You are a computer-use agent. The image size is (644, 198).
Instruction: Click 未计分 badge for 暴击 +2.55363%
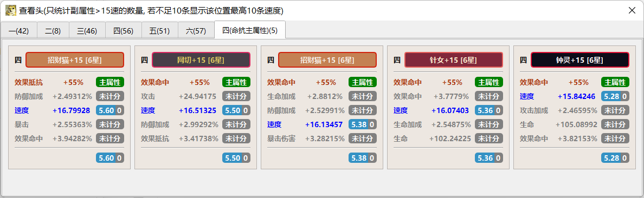click(110, 124)
